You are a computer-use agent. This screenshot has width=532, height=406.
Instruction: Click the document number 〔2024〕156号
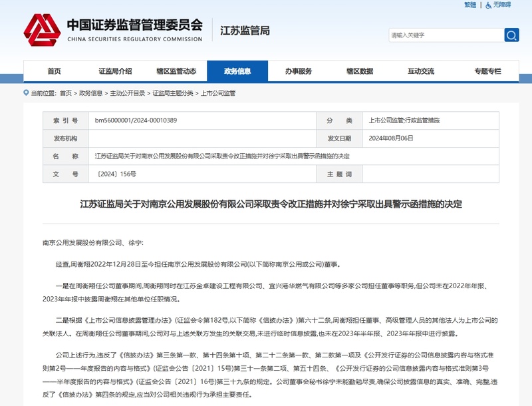click(116, 174)
